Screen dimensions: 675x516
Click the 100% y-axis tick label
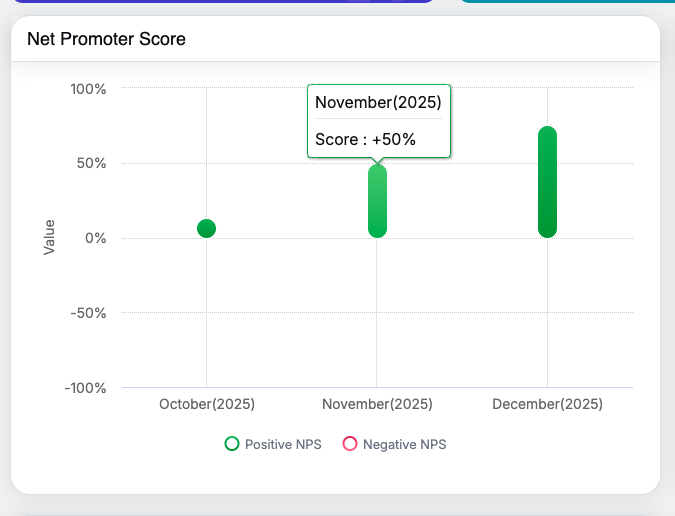pyautogui.click(x=88, y=89)
